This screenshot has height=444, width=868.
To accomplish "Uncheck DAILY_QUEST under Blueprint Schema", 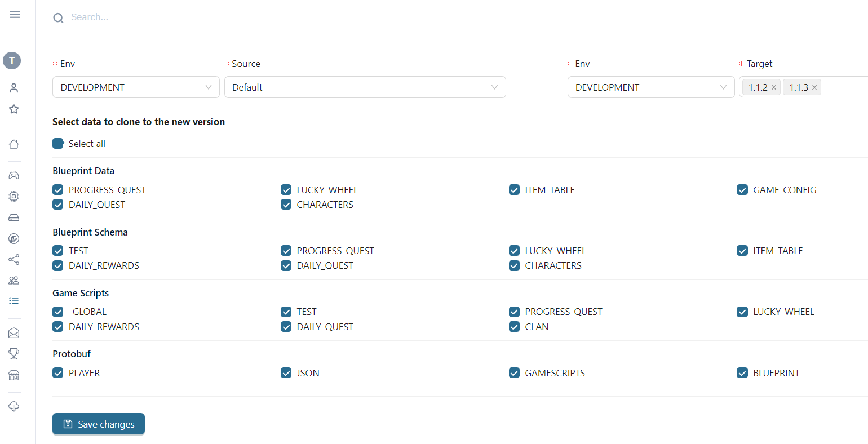I will [286, 265].
